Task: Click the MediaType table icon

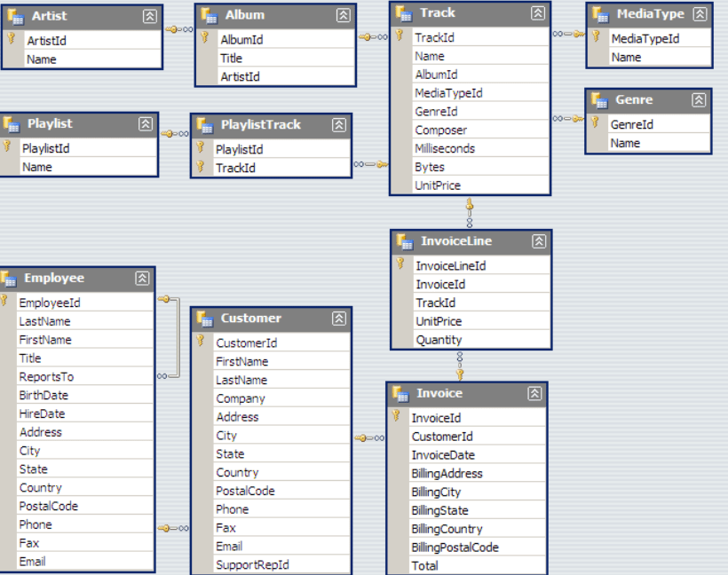Action: coord(601,13)
